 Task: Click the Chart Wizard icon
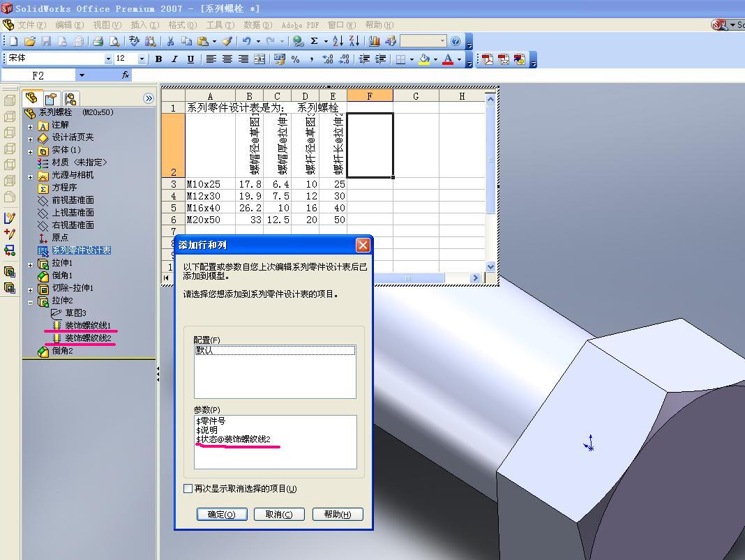(375, 42)
